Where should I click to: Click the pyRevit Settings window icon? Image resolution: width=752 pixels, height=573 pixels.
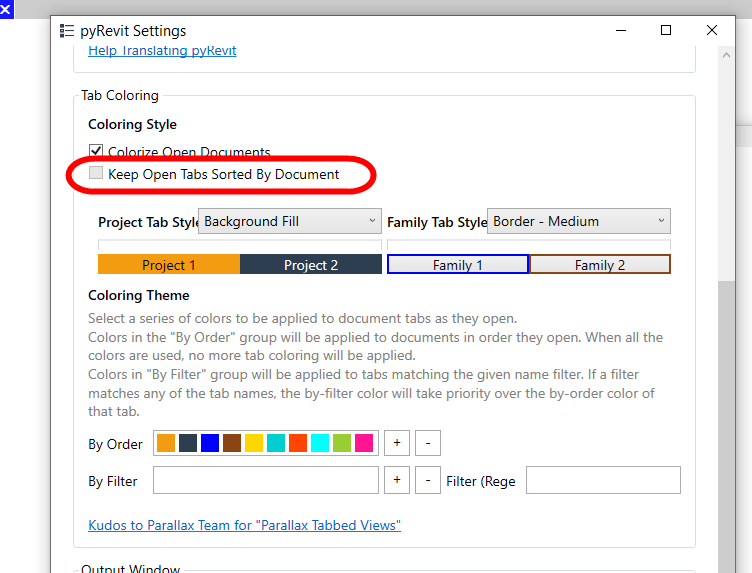point(67,31)
